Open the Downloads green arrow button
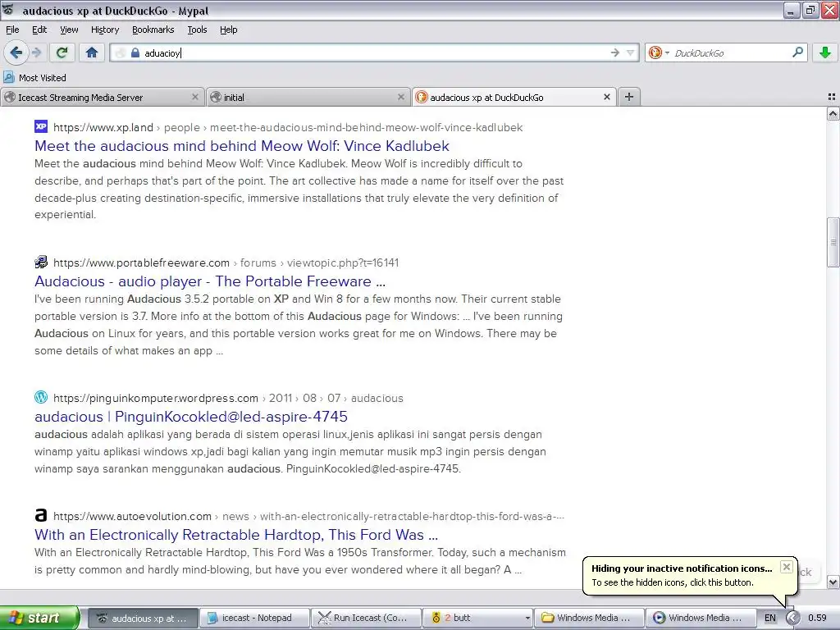The height and width of the screenshot is (630, 840). coord(825,52)
